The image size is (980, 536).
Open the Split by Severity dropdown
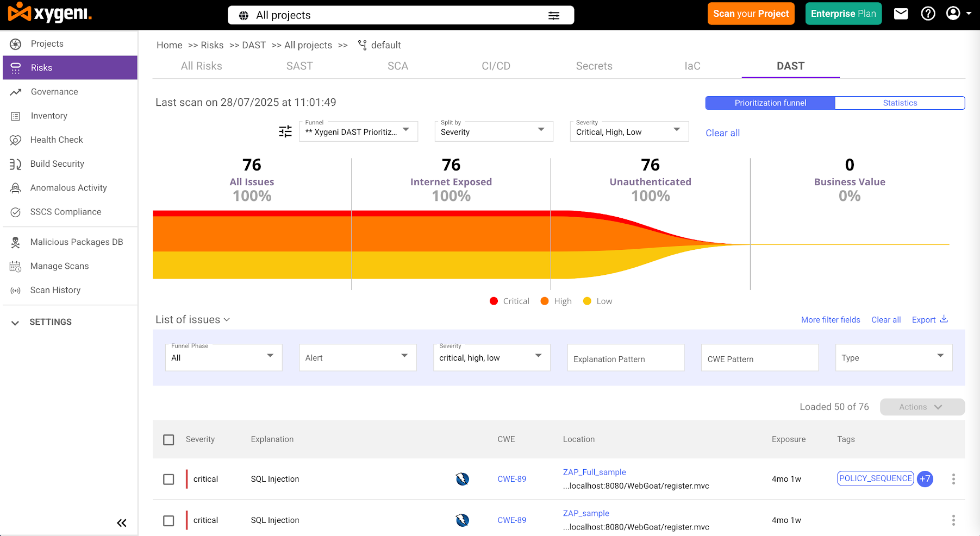pyautogui.click(x=494, y=131)
